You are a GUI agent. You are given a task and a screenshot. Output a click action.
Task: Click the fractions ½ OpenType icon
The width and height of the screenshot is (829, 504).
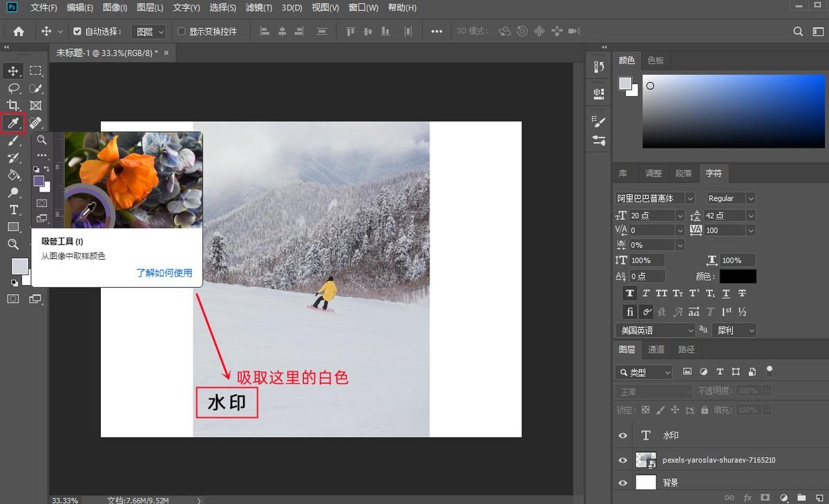click(x=743, y=311)
